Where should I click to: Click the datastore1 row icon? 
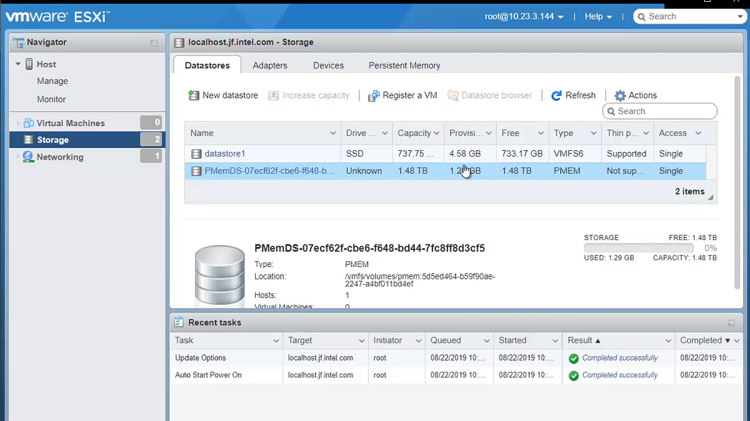coord(196,154)
